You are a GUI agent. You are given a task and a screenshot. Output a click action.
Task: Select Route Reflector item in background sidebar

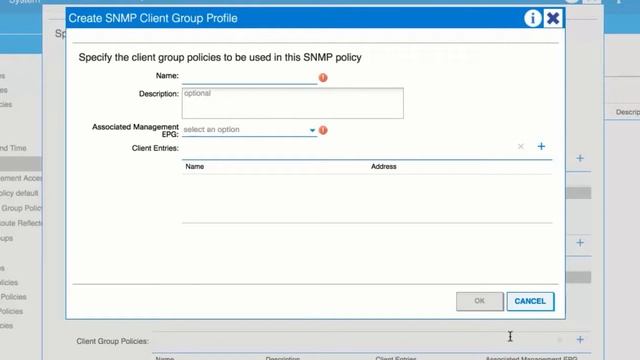(x=21, y=223)
